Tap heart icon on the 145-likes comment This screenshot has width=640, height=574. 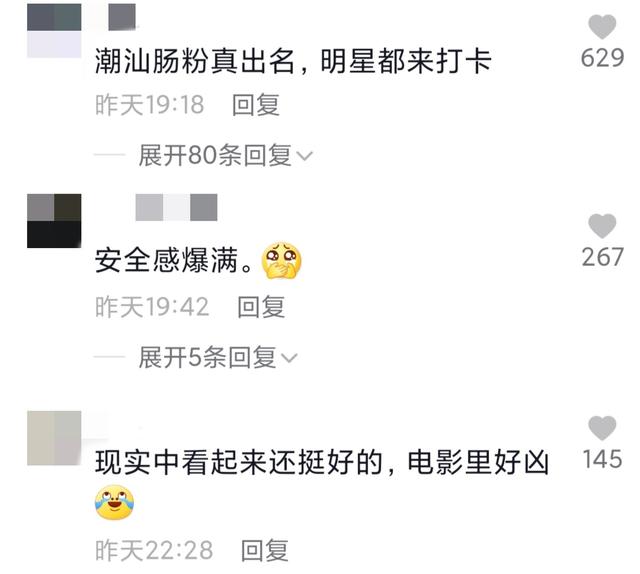click(602, 428)
